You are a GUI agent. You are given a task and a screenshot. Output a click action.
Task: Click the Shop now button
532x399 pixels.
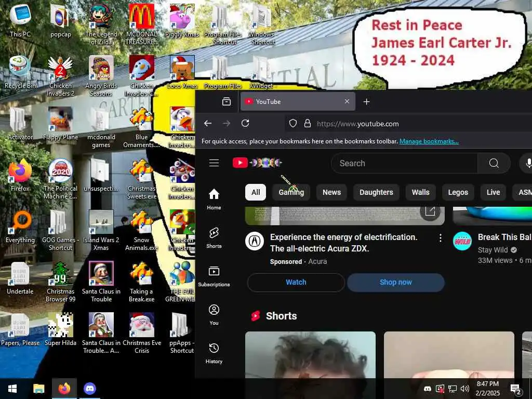[395, 282]
